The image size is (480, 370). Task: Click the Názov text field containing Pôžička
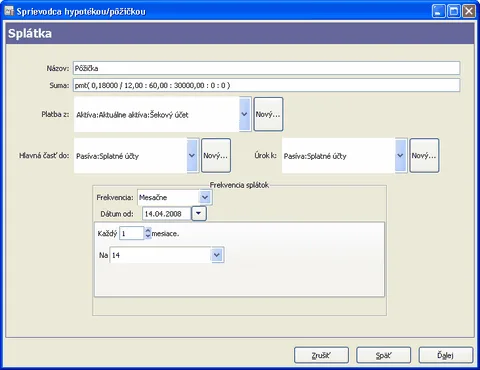click(x=266, y=68)
